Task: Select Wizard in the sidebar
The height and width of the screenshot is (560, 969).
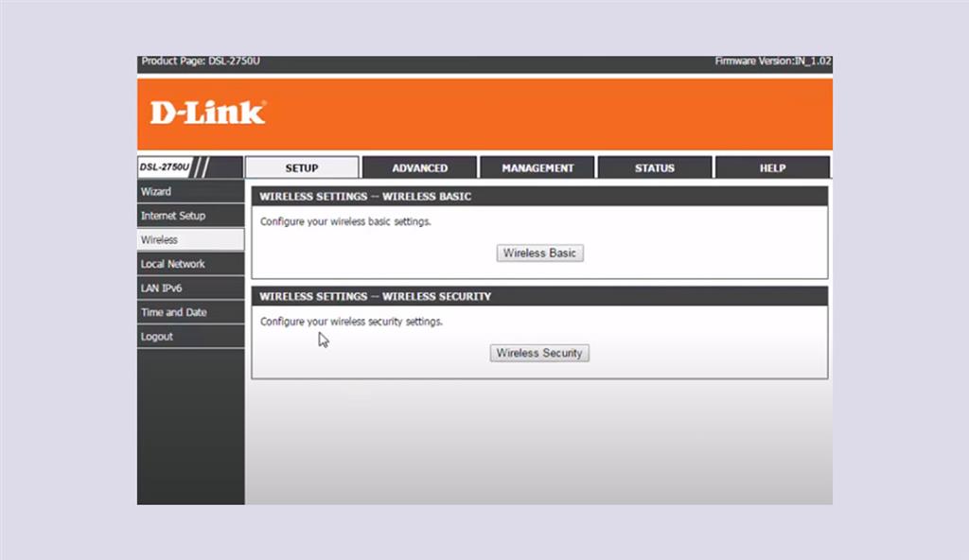Action: point(190,192)
